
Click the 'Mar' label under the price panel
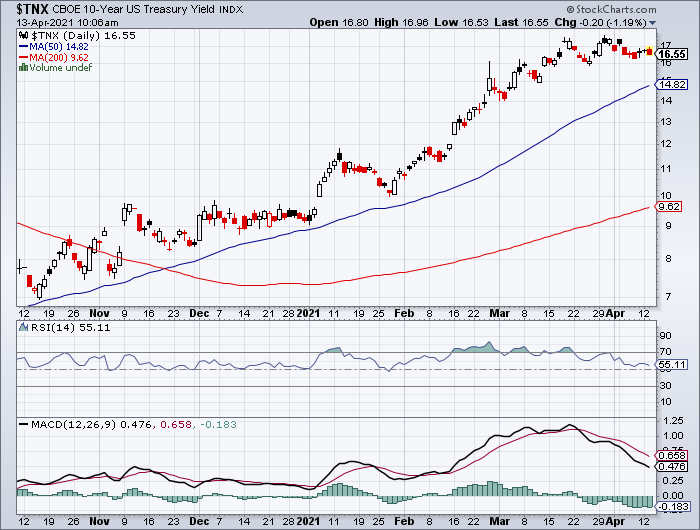point(499,313)
